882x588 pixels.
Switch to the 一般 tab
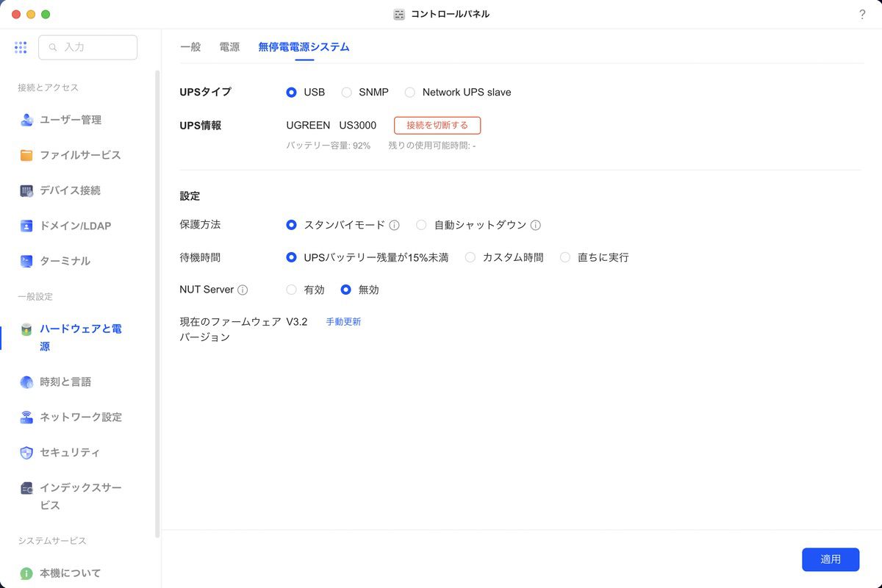(x=190, y=47)
